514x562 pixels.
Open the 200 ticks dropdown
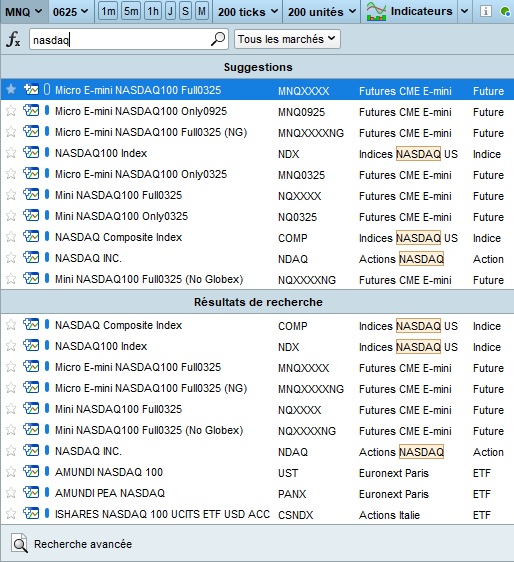(248, 12)
